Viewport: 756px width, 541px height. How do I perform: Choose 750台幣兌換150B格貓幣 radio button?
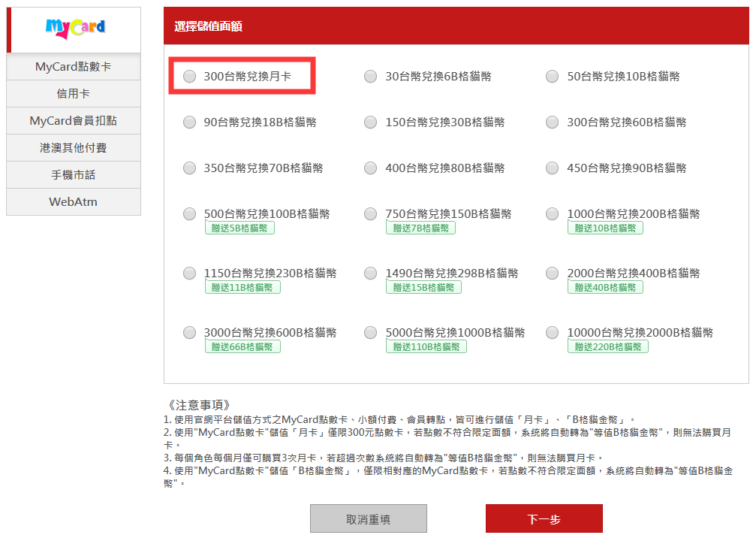click(x=370, y=214)
